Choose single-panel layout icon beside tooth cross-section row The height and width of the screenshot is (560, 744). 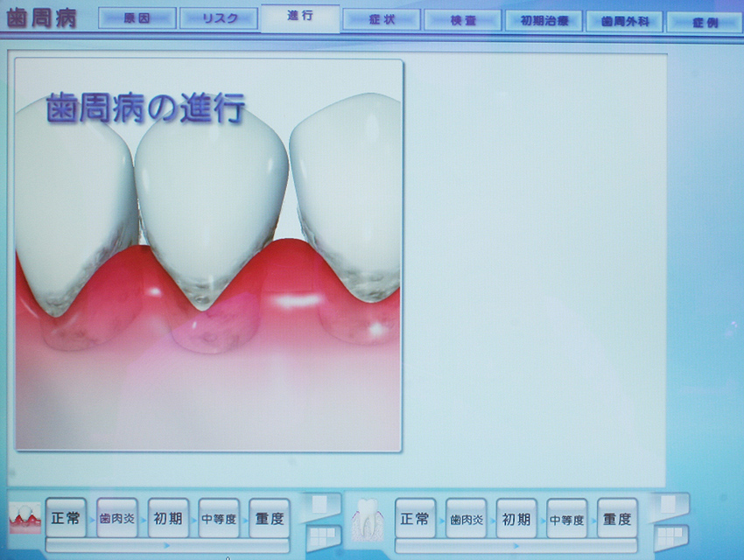click(x=670, y=506)
